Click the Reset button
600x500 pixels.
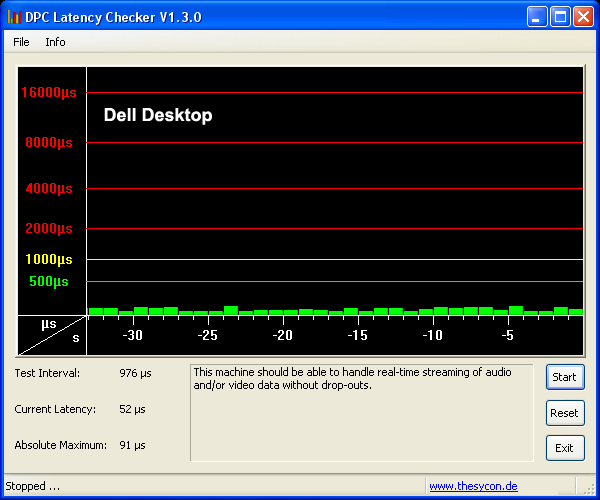point(565,413)
